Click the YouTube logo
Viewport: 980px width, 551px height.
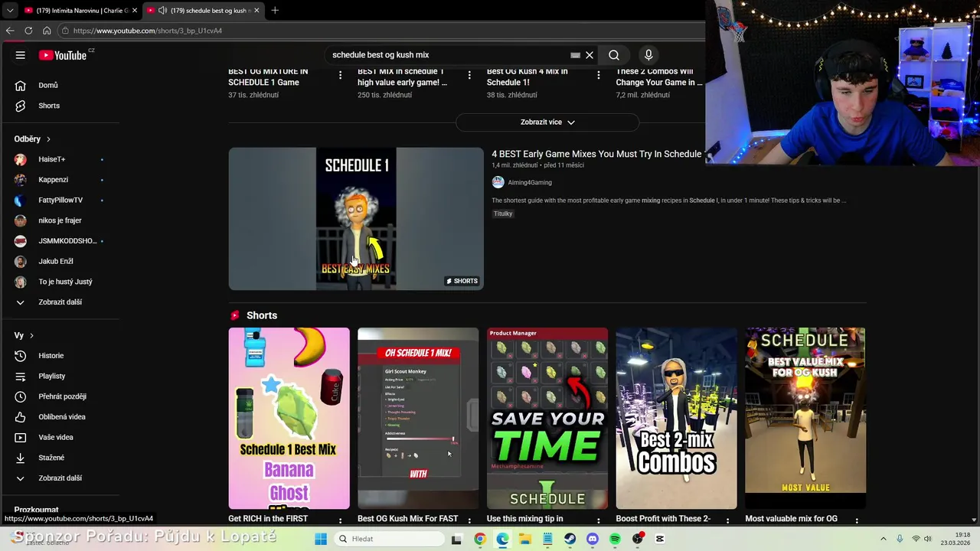tap(63, 55)
